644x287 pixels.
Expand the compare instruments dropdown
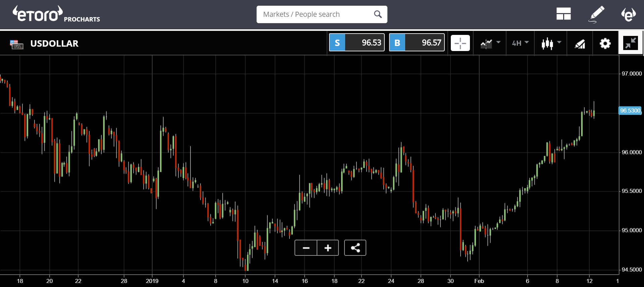pyautogui.click(x=490, y=43)
